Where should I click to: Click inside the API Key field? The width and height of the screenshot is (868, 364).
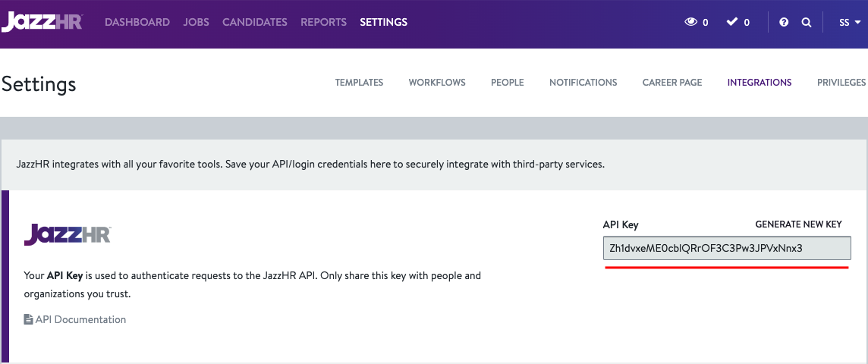(727, 248)
